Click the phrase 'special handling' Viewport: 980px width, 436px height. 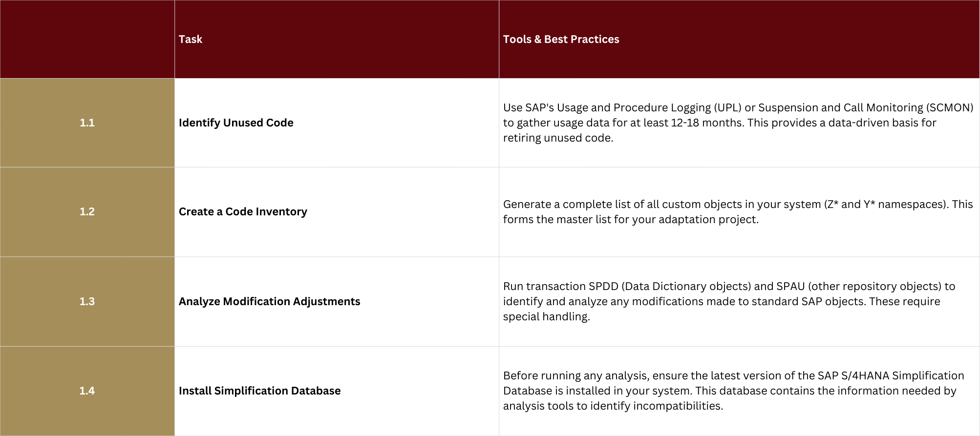point(546,317)
